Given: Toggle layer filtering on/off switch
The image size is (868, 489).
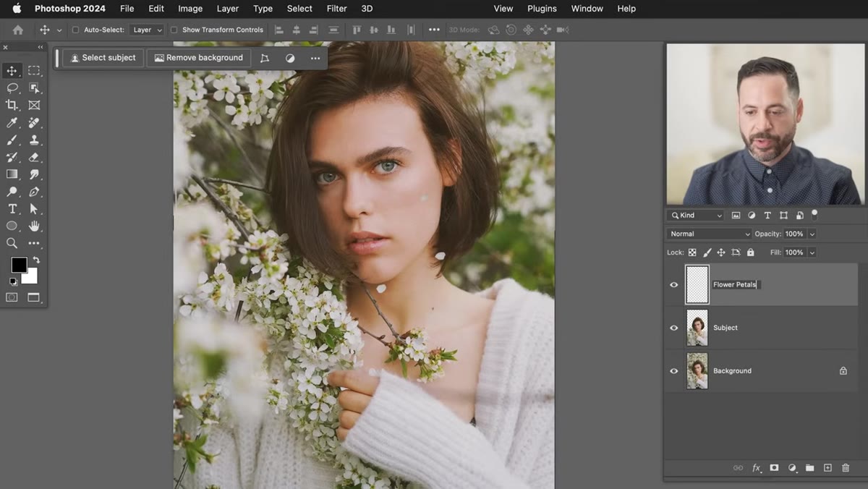Looking at the screenshot, I should (x=814, y=214).
